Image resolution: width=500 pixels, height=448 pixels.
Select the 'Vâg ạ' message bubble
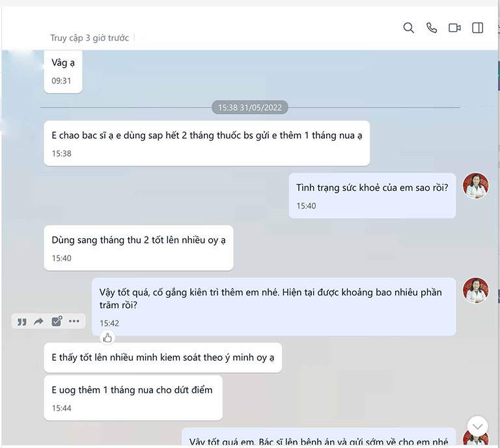(x=63, y=72)
